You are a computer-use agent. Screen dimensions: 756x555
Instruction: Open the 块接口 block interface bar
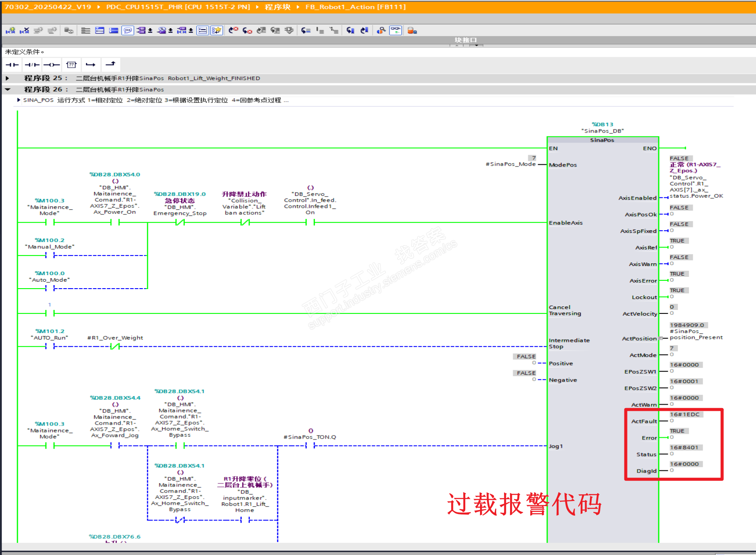click(x=466, y=40)
